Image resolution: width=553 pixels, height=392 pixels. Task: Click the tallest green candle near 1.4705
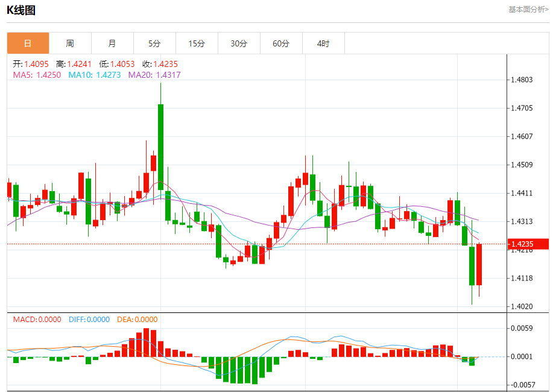click(x=161, y=147)
